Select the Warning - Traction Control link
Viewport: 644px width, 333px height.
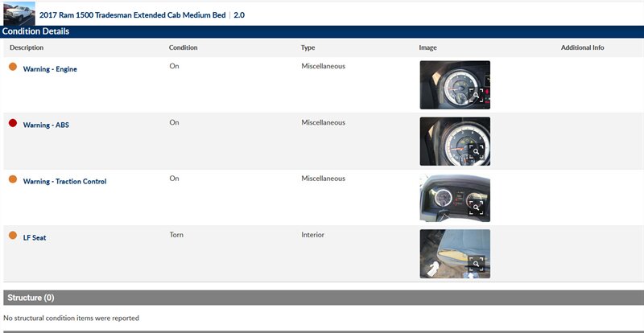coord(64,182)
